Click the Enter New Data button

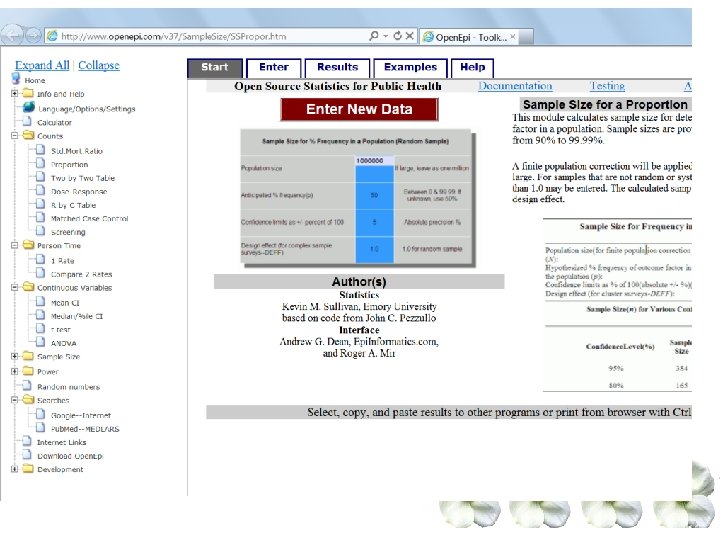click(x=360, y=109)
